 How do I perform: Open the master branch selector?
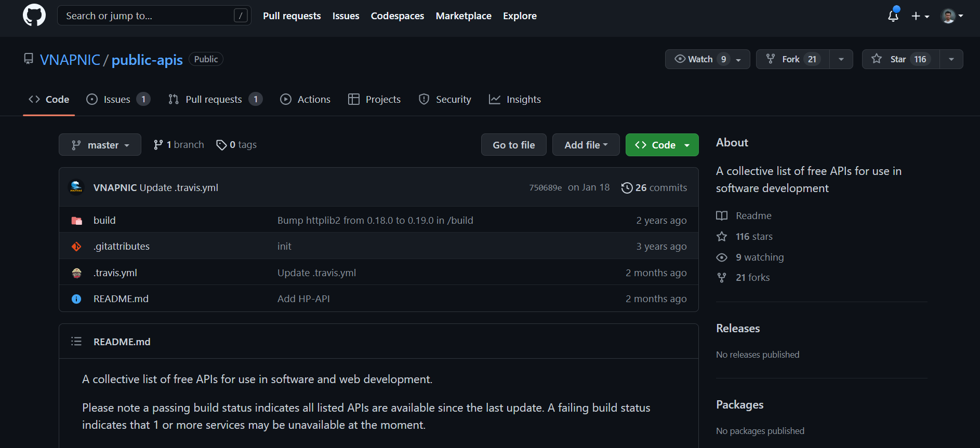point(100,145)
